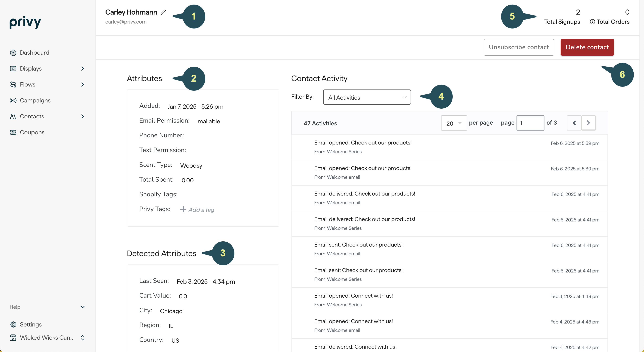Image resolution: width=644 pixels, height=352 pixels.
Task: Select Email opened: Connect with us, Welcome email
Action: (449, 325)
